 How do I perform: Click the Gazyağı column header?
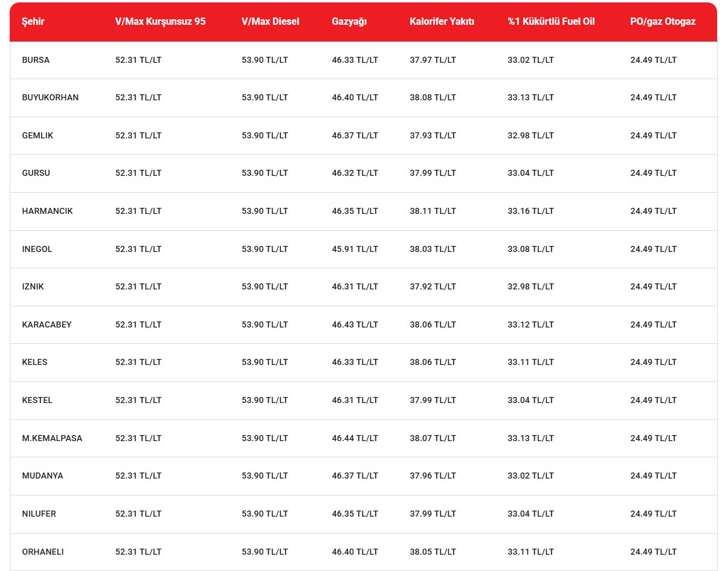[349, 22]
